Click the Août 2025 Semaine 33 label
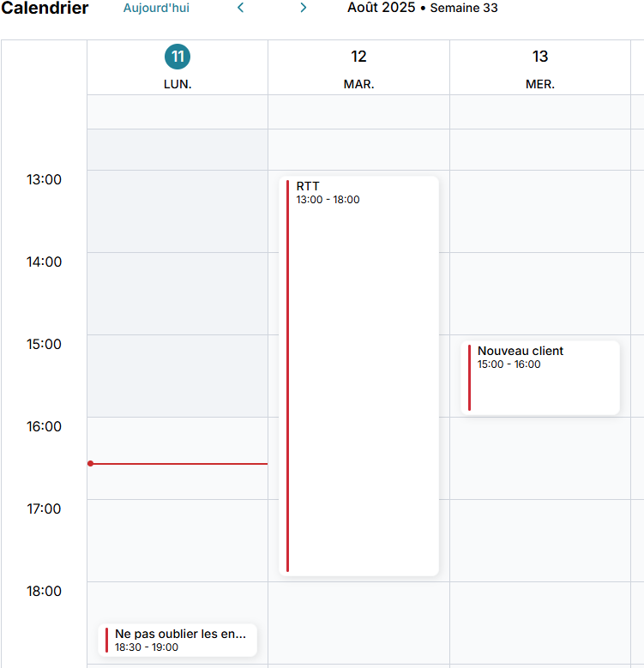Viewport: 644px width, 668px height. [422, 8]
